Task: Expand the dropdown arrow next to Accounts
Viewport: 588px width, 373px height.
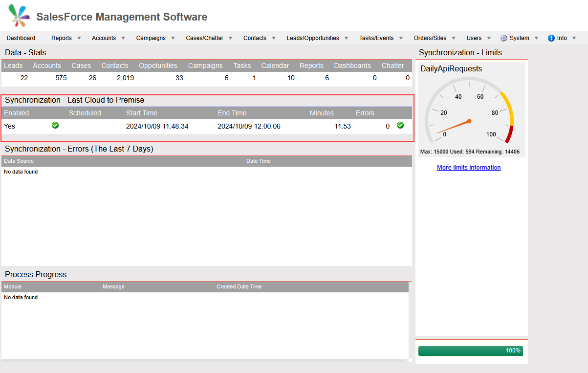Action: point(123,38)
